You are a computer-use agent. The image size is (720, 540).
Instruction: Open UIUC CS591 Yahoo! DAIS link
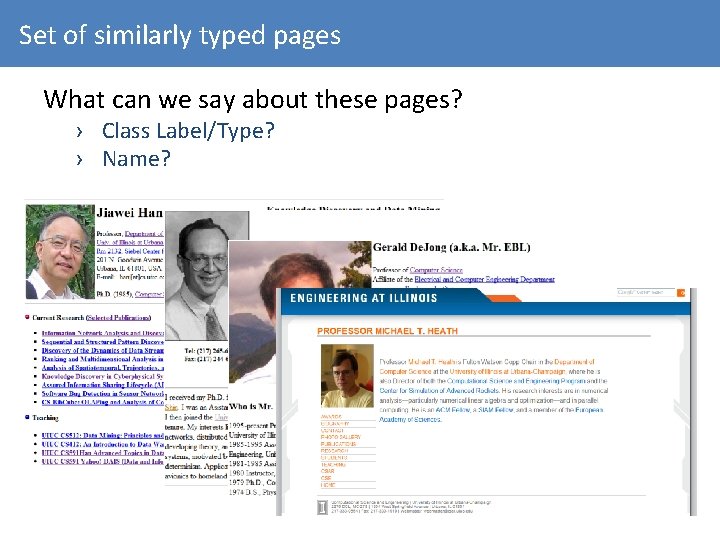click(102, 461)
